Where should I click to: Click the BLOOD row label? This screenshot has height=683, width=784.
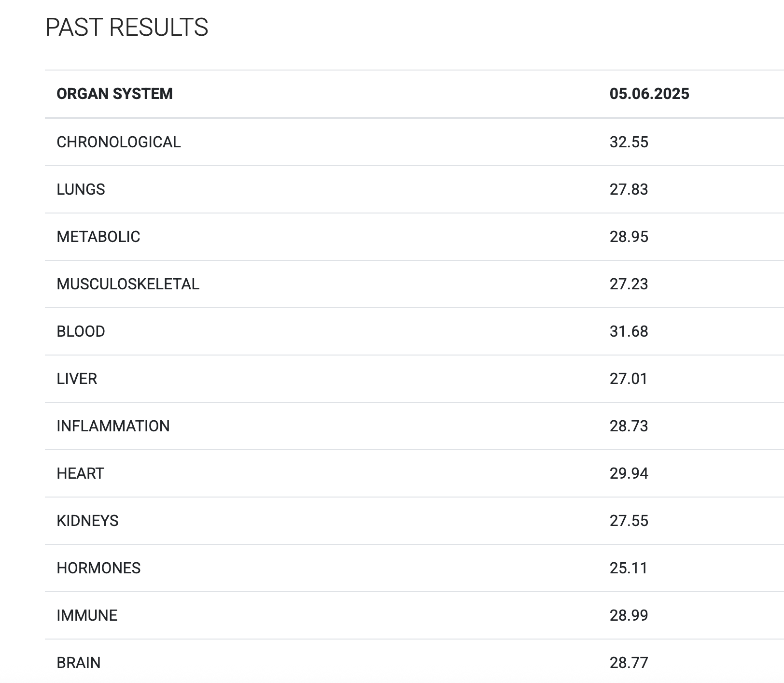(x=81, y=331)
